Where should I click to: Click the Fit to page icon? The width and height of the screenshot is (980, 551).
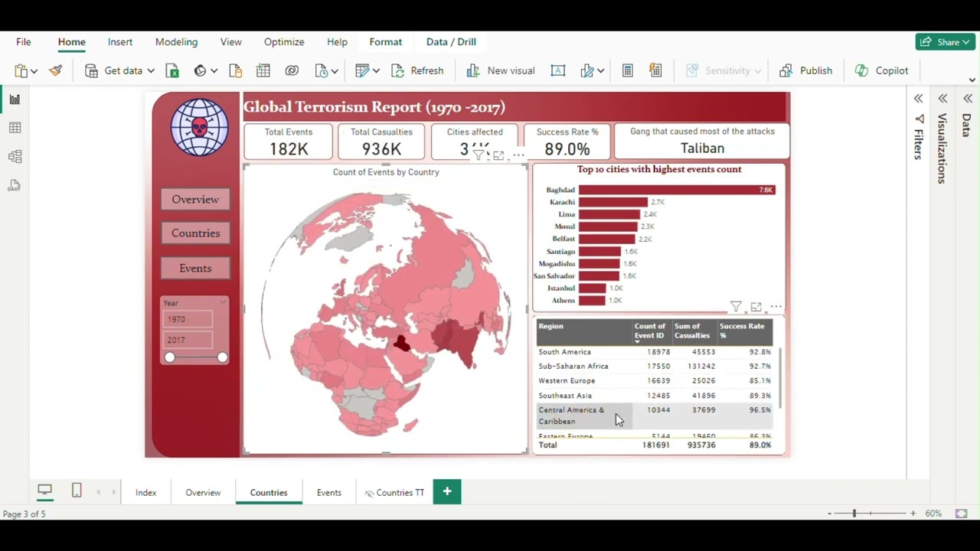[x=962, y=514]
